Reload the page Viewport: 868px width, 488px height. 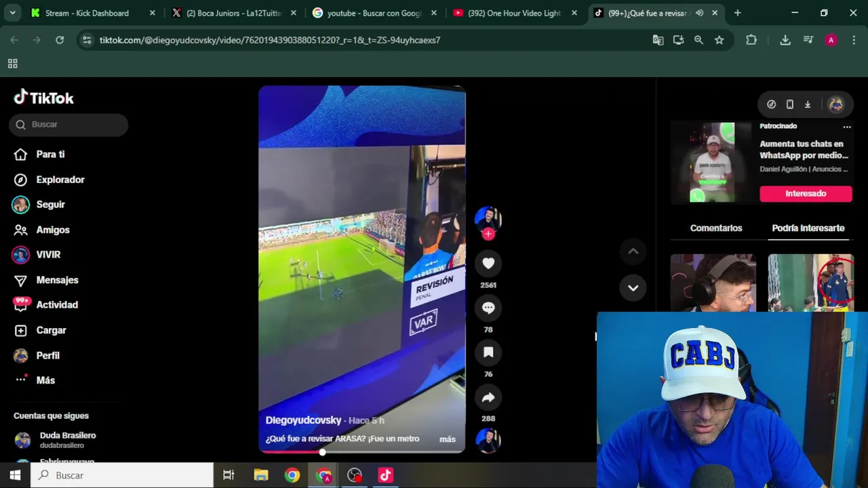click(x=60, y=40)
